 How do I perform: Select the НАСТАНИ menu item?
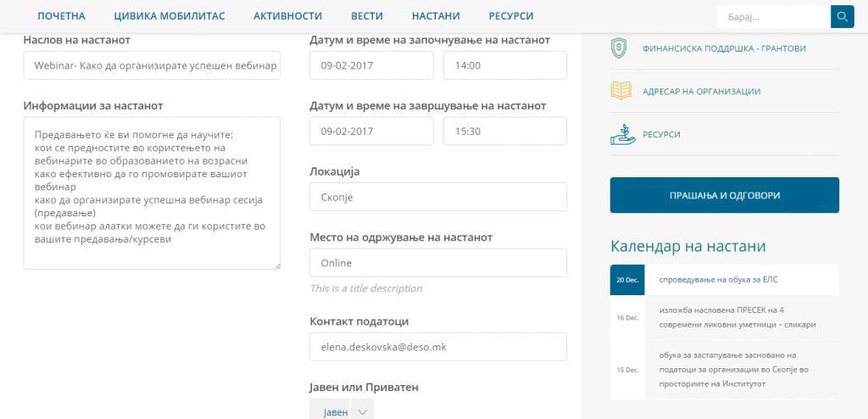(x=436, y=16)
